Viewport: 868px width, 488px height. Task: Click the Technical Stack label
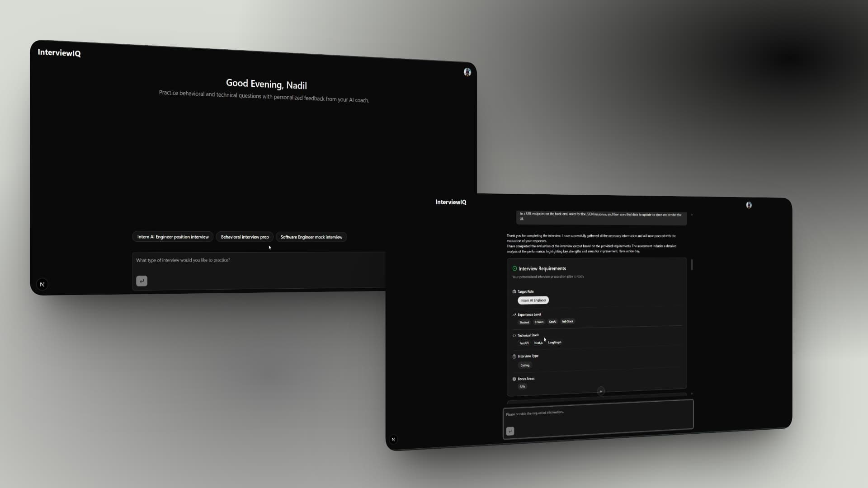[528, 335]
